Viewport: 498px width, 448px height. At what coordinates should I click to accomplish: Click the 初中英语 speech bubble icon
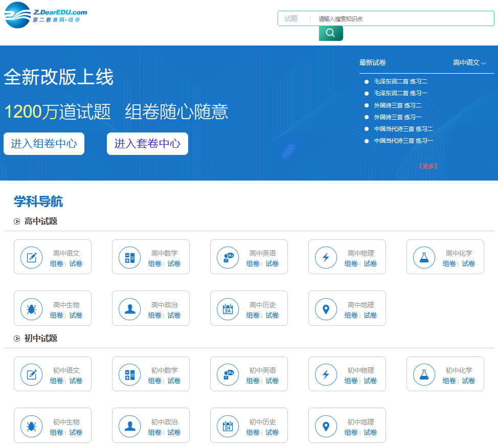click(228, 374)
